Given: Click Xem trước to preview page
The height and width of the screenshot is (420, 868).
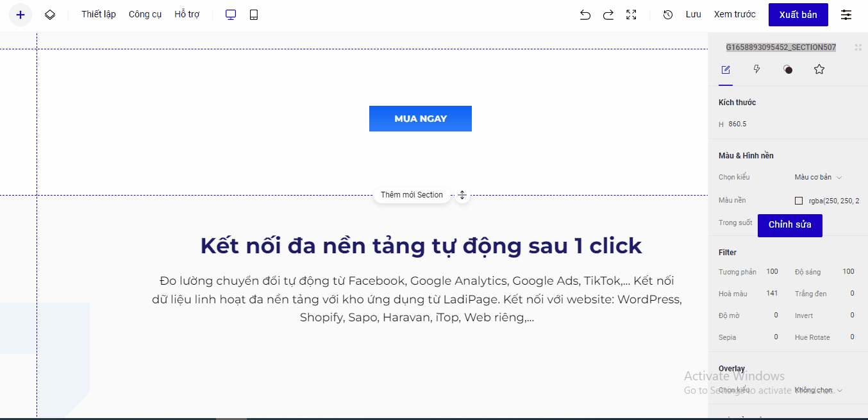Looking at the screenshot, I should click(735, 14).
